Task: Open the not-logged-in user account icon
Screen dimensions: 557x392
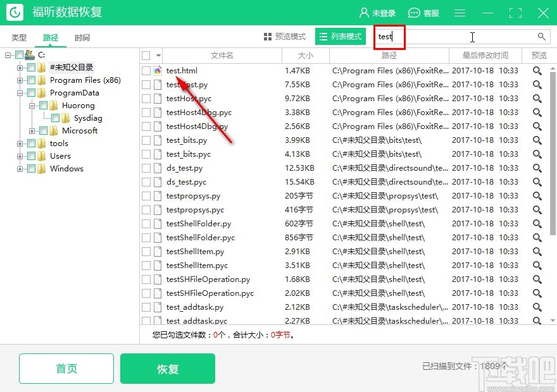Action: click(x=364, y=13)
